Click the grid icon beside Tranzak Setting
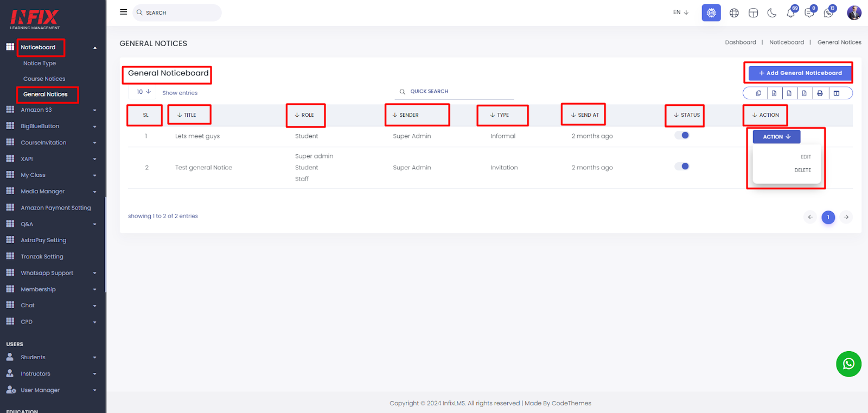This screenshot has height=413, width=868. click(10, 256)
